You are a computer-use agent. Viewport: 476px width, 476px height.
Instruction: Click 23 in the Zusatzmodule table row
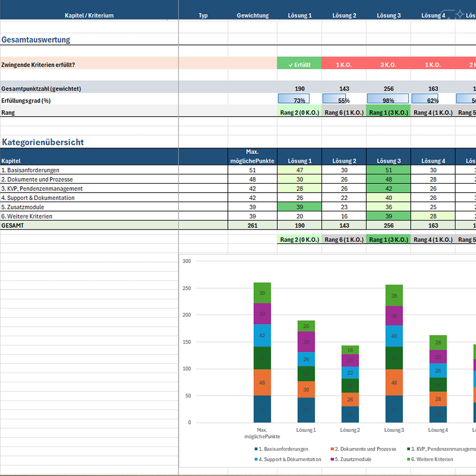click(344, 207)
